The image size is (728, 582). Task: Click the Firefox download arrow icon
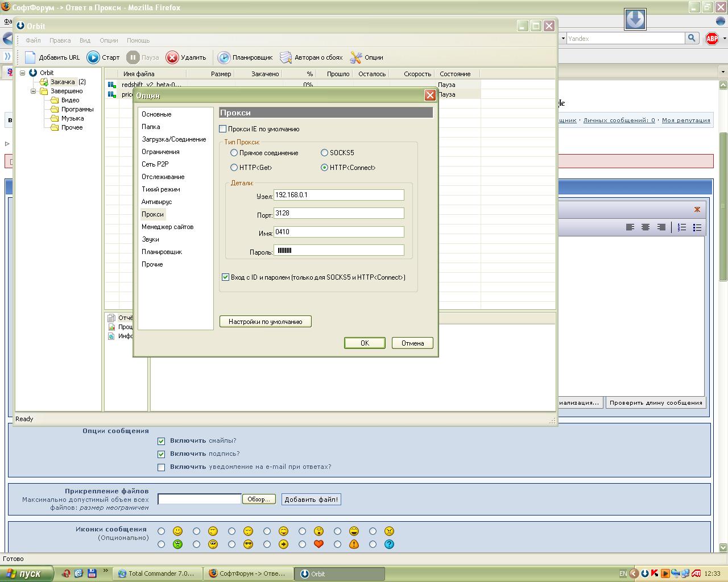coord(635,19)
